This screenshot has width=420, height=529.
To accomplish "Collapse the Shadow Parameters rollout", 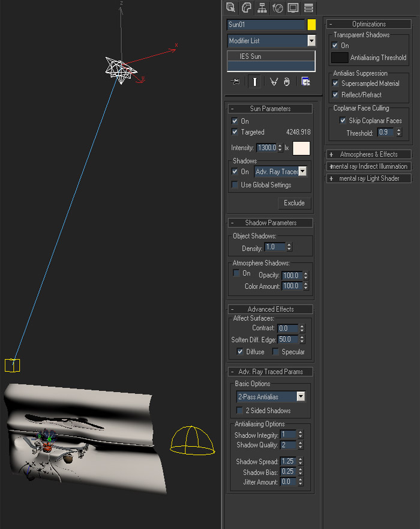I will [269, 223].
